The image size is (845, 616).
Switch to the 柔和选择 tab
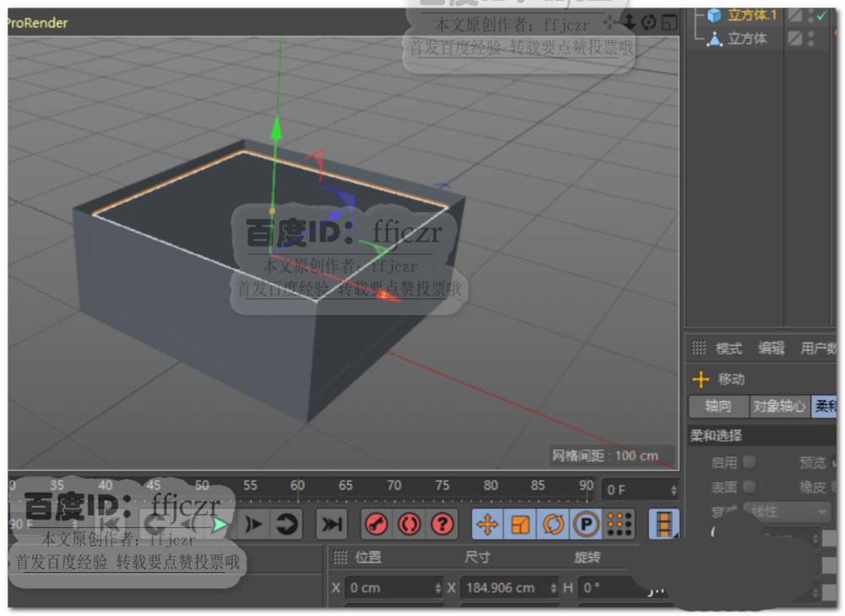pyautogui.click(x=824, y=406)
